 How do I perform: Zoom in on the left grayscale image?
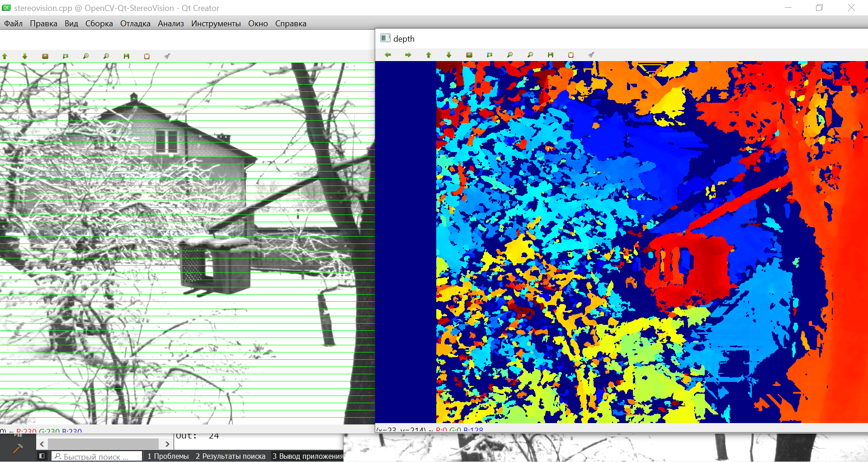point(86,56)
